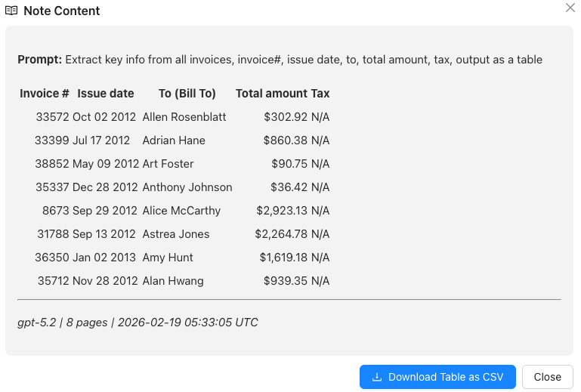Select the Amy Hunt name cell

[x=168, y=258]
